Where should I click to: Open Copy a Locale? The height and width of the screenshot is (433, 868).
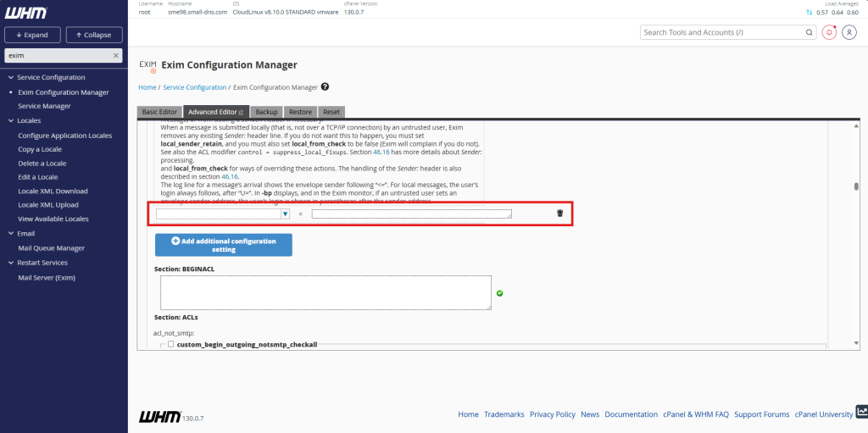coord(40,149)
